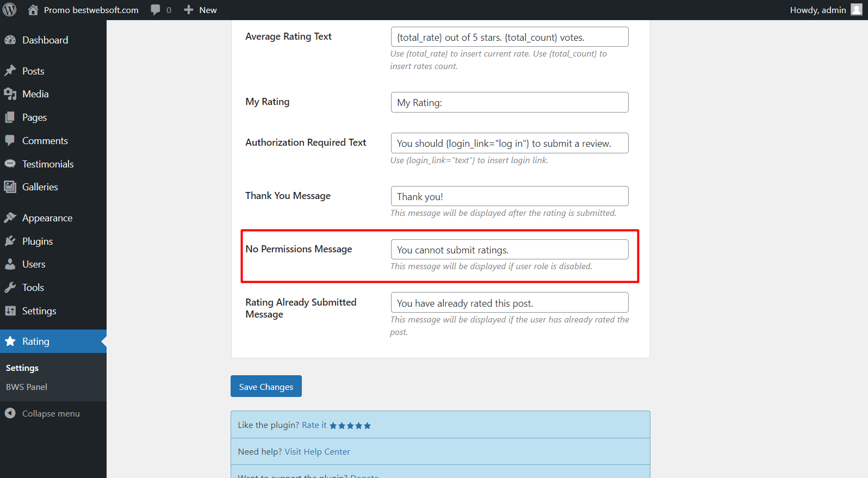Click the Average Rating Text label

click(x=288, y=36)
